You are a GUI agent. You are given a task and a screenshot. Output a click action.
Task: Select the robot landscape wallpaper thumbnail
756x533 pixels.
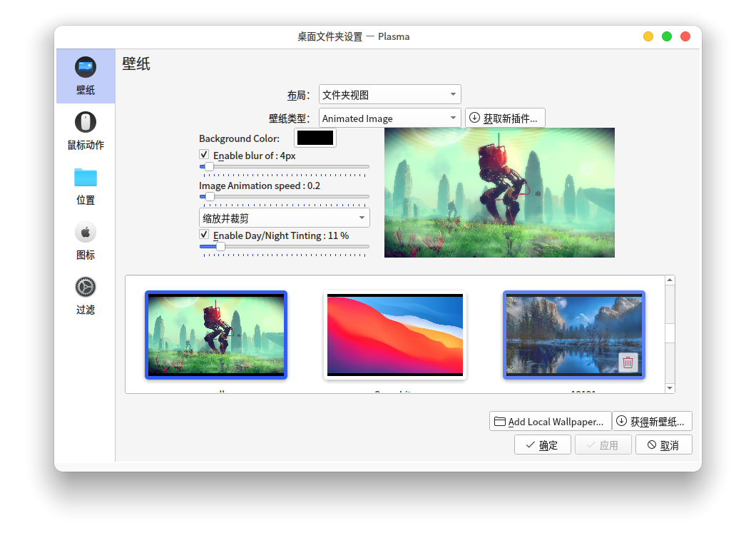pyautogui.click(x=216, y=335)
